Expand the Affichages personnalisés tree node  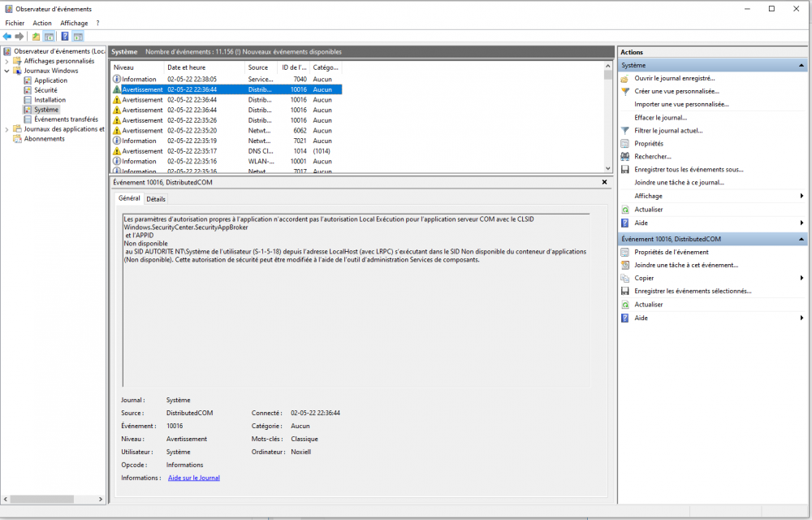7,61
